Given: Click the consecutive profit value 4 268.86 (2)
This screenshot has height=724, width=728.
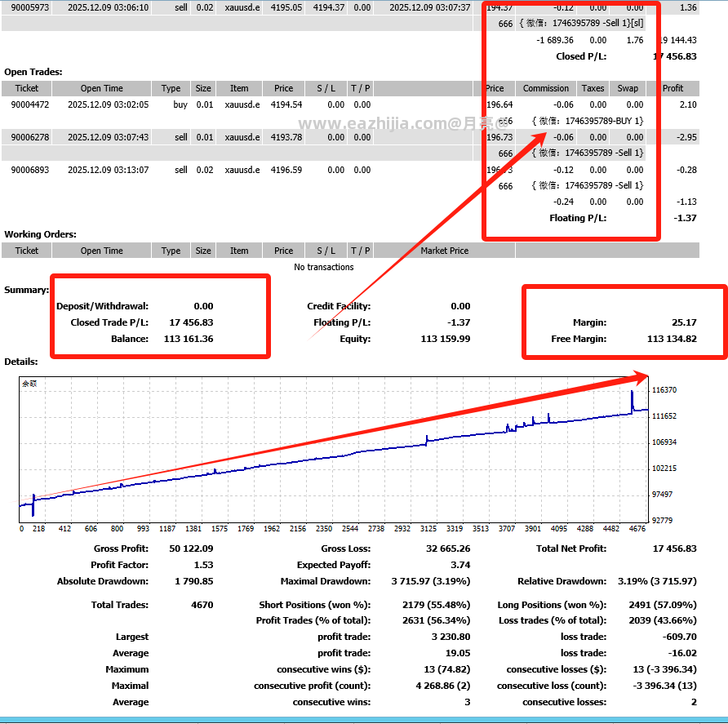Looking at the screenshot, I should click(x=443, y=686).
